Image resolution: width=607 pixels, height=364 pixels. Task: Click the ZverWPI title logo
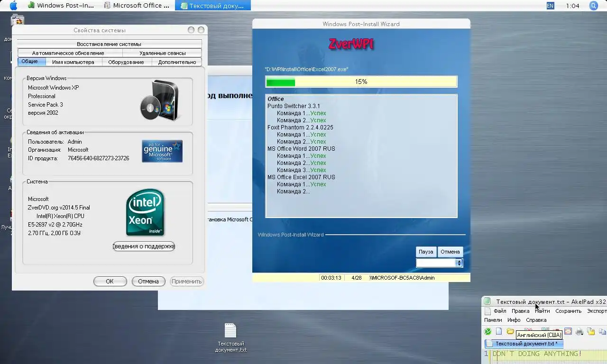point(351,44)
